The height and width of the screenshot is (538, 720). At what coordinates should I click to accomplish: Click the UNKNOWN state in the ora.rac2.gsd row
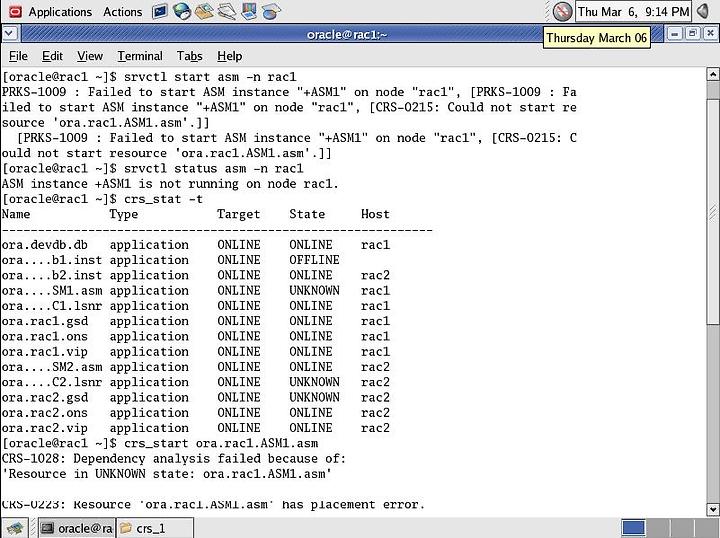pos(314,397)
